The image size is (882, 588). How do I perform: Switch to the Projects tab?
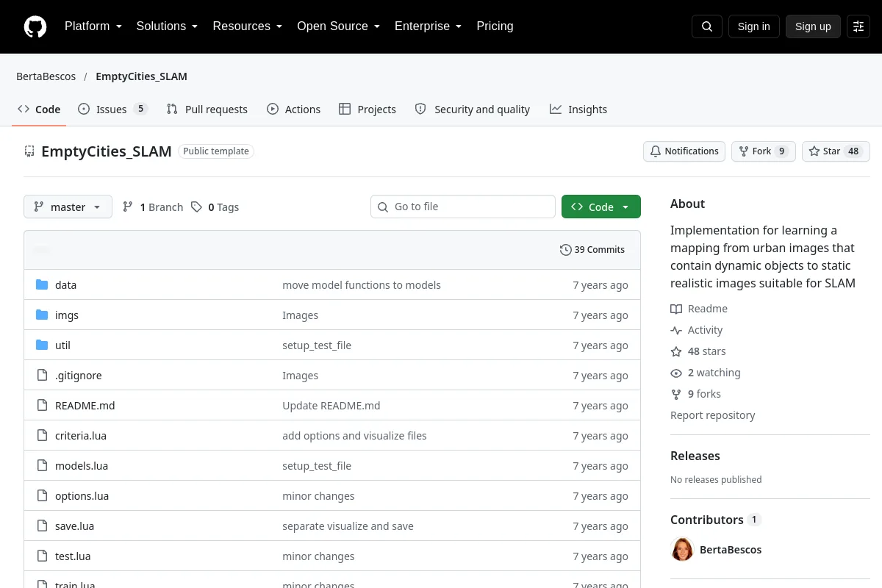point(367,110)
